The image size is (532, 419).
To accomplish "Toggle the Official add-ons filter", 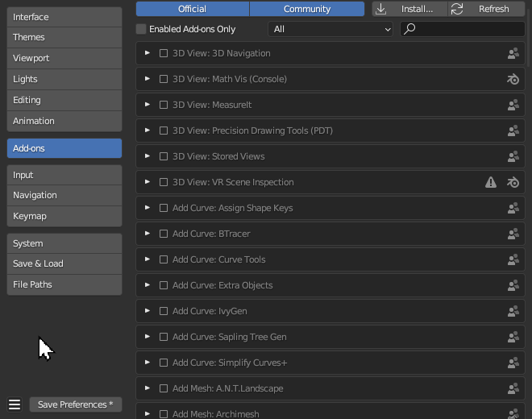I will coord(193,9).
